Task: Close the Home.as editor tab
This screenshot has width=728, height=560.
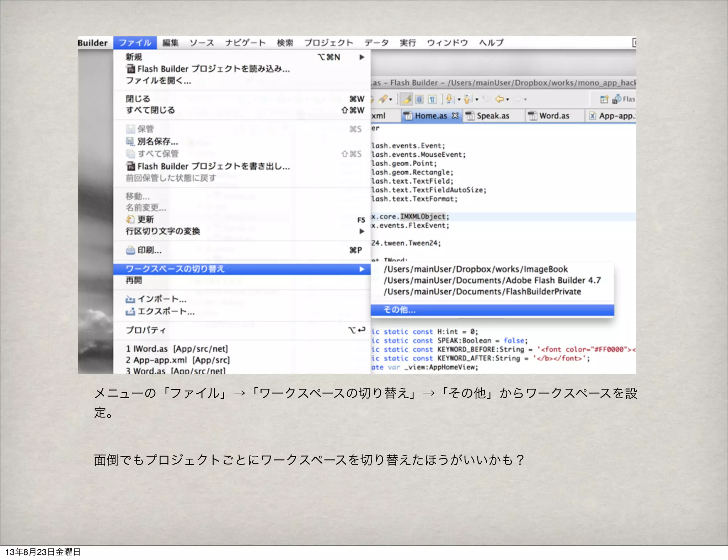Action: coord(455,115)
